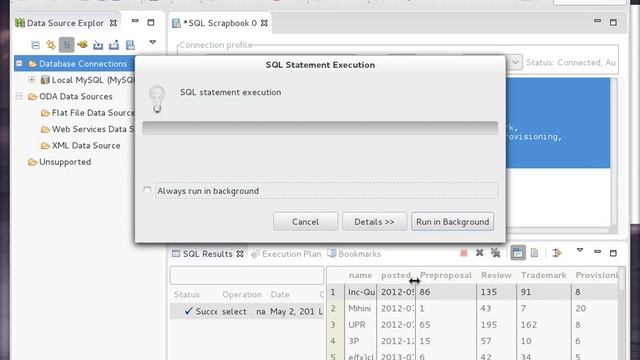Image resolution: width=640 pixels, height=360 pixels.
Task: Click Trademark value 162
Action: (x=529, y=324)
